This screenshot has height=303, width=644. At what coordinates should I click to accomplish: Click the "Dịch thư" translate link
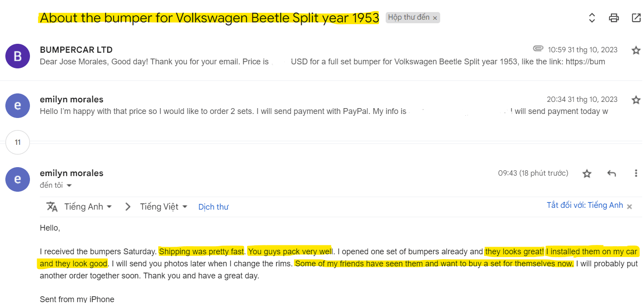pyautogui.click(x=213, y=207)
